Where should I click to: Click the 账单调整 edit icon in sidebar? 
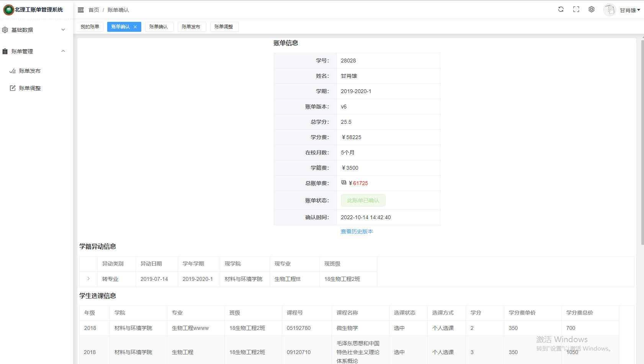[13, 88]
